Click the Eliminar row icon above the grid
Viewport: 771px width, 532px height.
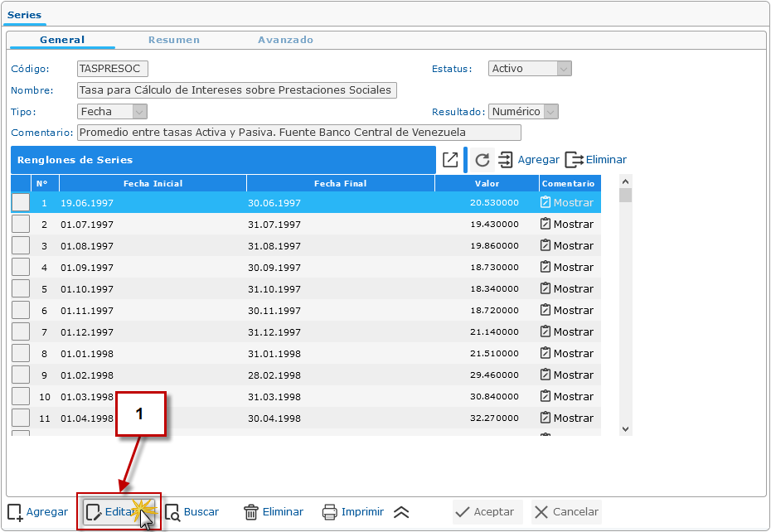click(x=574, y=160)
